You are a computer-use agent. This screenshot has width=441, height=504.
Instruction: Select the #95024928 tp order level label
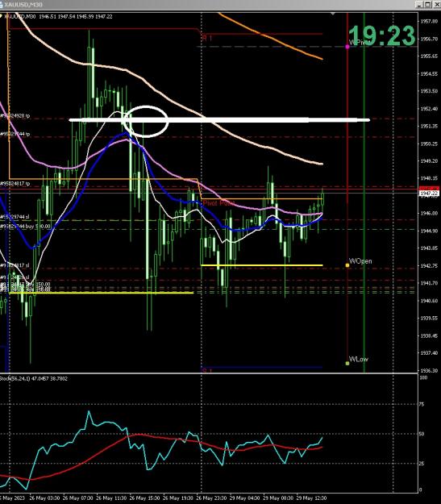pos(15,115)
